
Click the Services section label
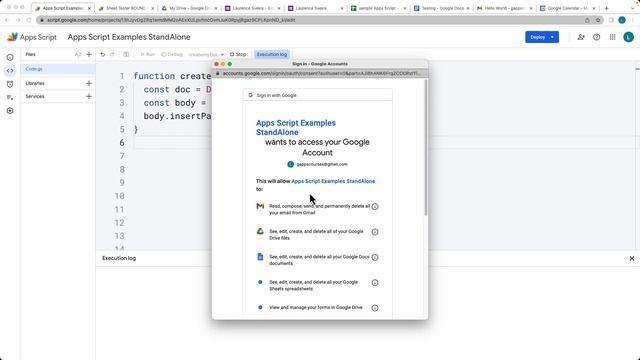[x=35, y=96]
